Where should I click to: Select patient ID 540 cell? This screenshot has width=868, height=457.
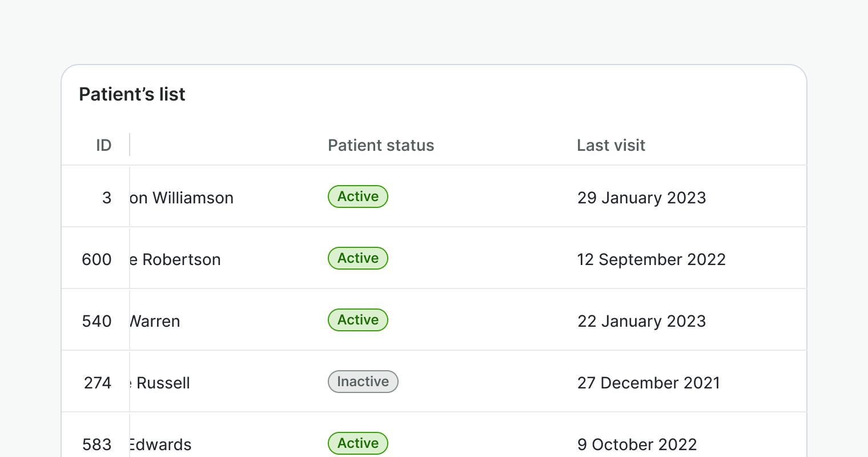pos(97,321)
